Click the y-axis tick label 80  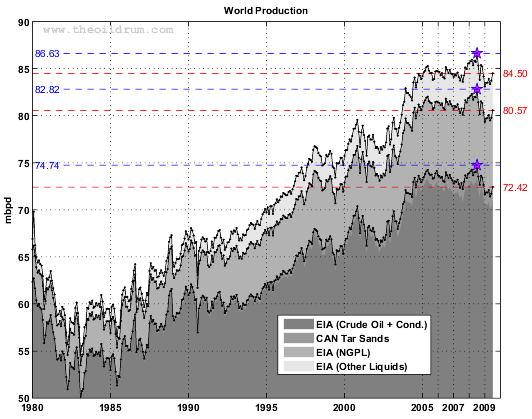click(x=24, y=116)
